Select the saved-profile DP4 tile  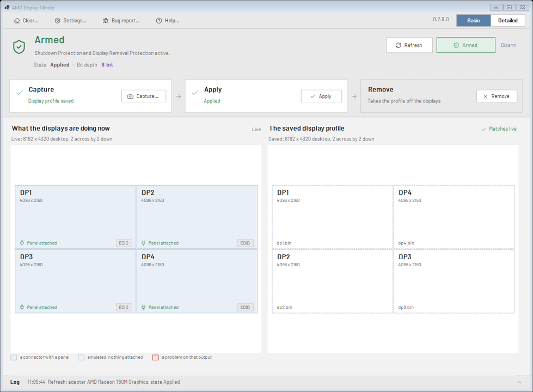pos(454,217)
